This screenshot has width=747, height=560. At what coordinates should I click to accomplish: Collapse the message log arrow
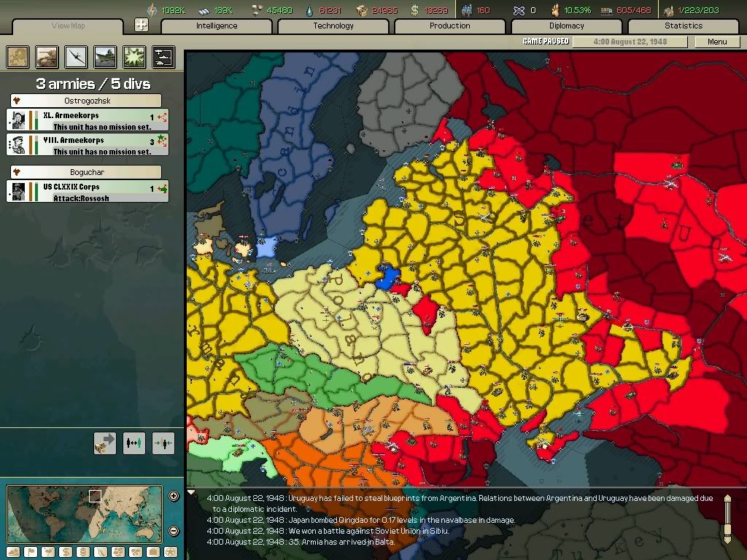tap(191, 492)
